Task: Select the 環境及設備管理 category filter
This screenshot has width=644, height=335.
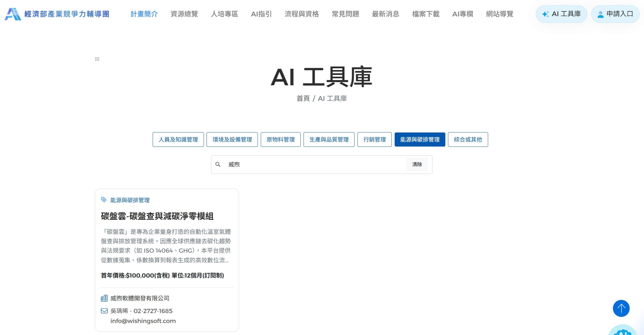Action: tap(232, 140)
